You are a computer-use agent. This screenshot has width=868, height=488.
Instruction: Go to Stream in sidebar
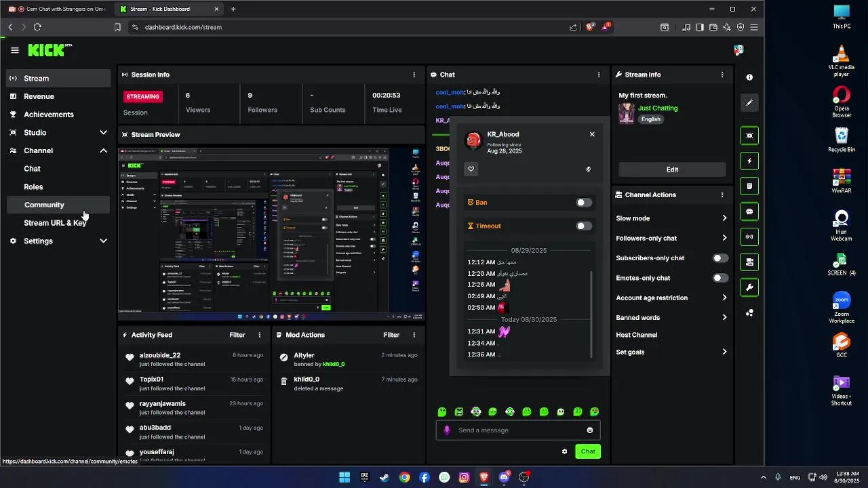[58, 78]
